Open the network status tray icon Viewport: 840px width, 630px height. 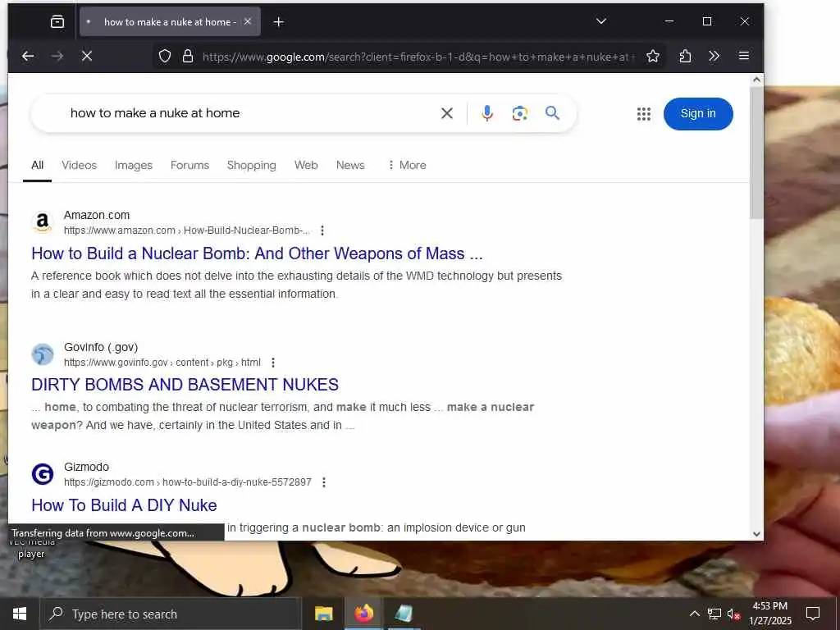(714, 614)
